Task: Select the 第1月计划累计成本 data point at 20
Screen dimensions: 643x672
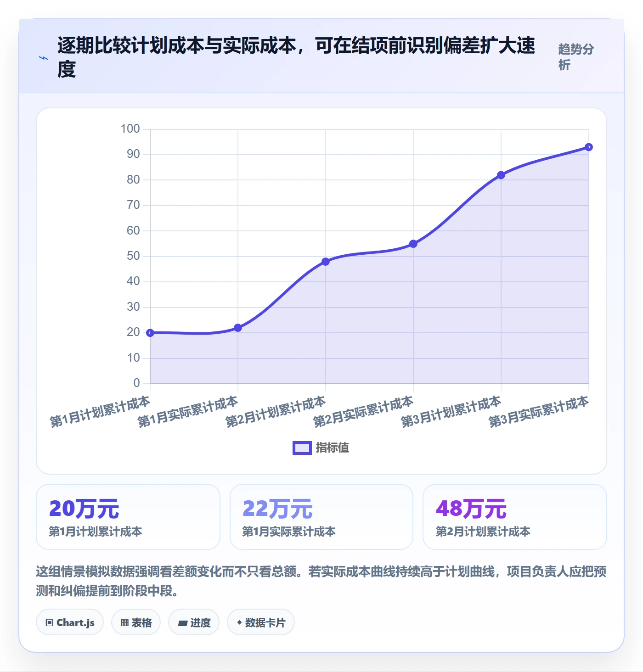Action: pyautogui.click(x=150, y=333)
